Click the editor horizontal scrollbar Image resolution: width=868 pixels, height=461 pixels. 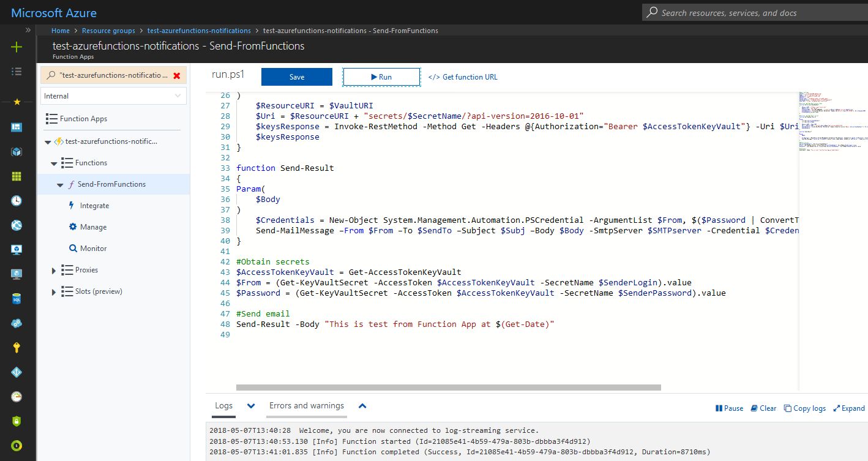(449, 387)
